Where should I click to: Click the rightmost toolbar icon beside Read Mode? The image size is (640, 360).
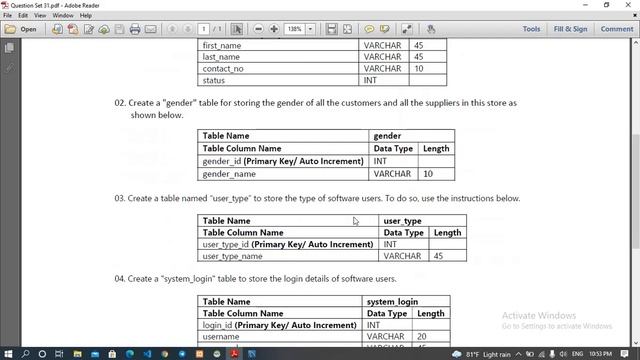point(431,29)
